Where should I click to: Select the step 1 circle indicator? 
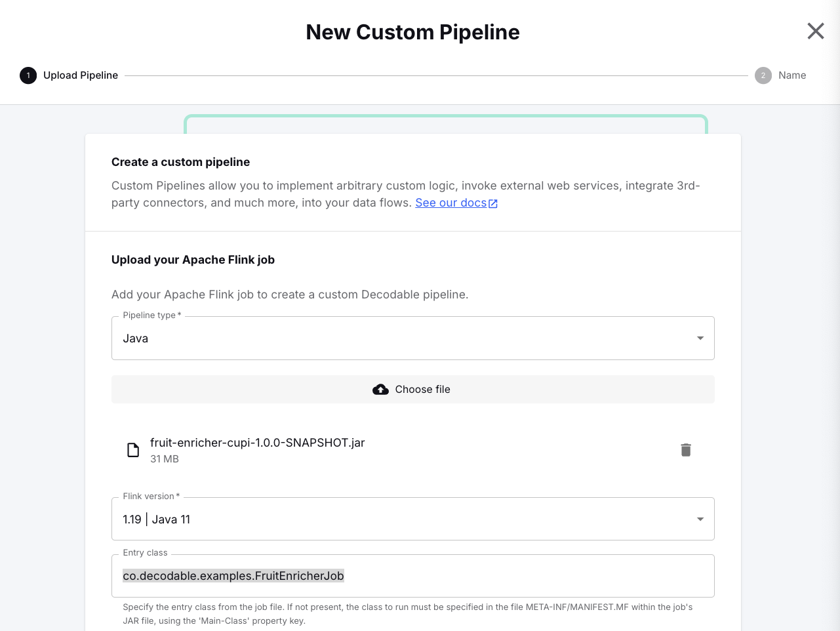coord(28,75)
